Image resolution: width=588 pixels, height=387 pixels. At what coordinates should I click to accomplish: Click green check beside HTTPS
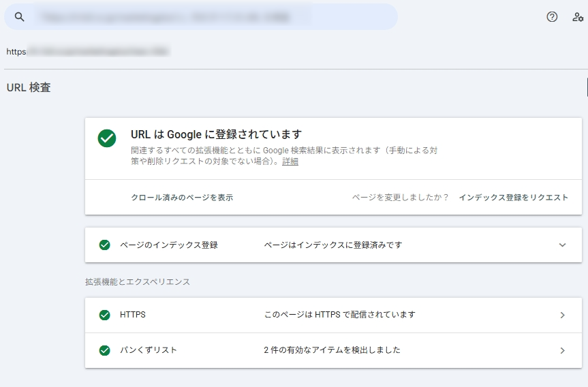[x=105, y=315]
